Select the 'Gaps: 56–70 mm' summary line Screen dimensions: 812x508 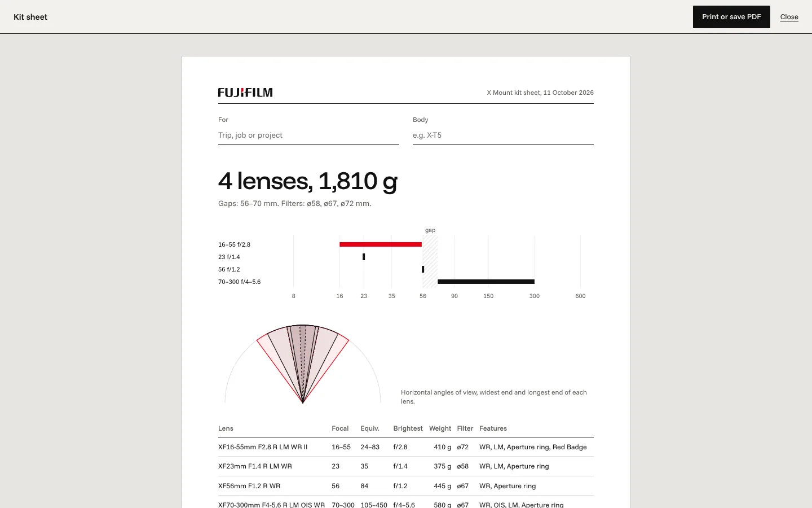[x=295, y=204]
